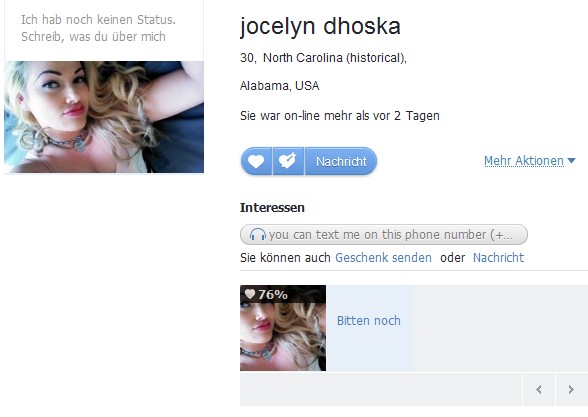This screenshot has height=417, width=588.
Task: Click the Alabama, USA location text
Action: point(279,86)
